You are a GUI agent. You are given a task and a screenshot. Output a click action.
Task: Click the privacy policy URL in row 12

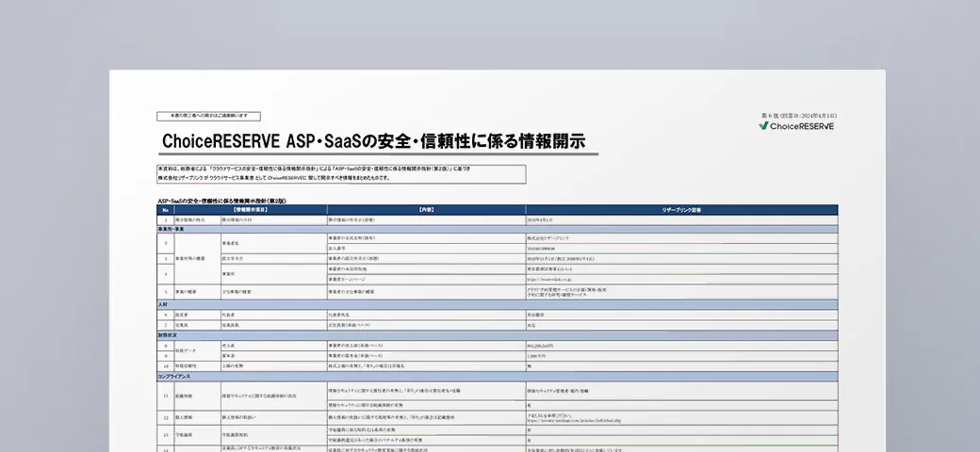(575, 421)
